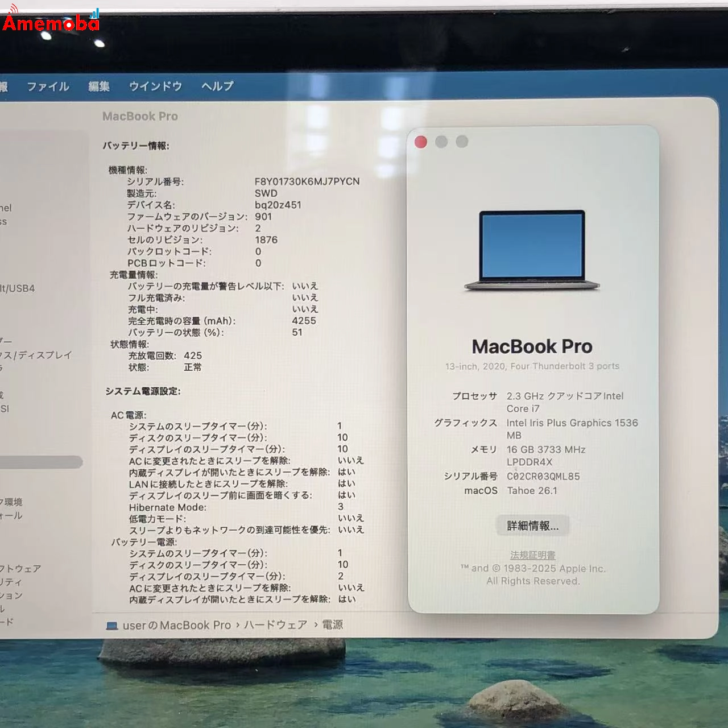Click the MacBook Pro title in About window
Viewport: 728px width, 728px height.
pos(532,346)
